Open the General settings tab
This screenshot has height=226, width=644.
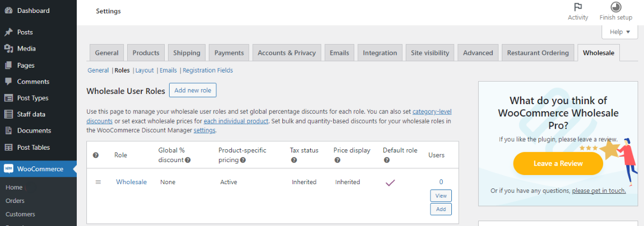click(x=107, y=53)
